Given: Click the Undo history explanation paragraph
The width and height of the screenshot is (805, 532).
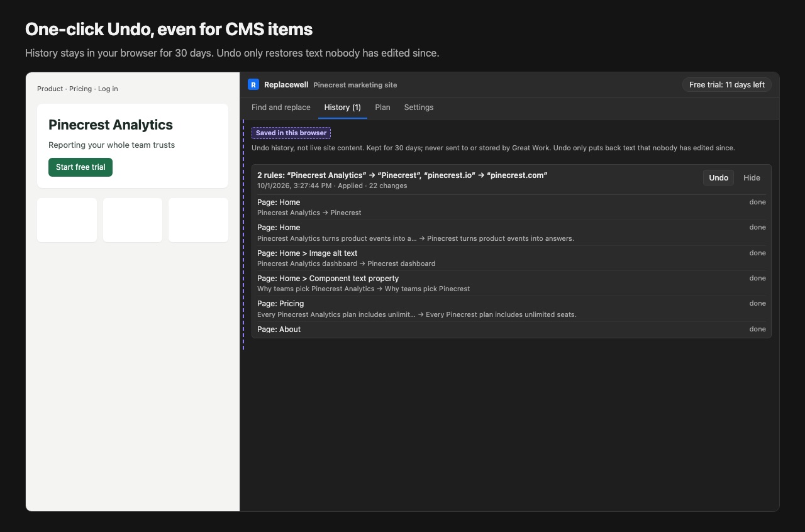Looking at the screenshot, I should pos(493,148).
